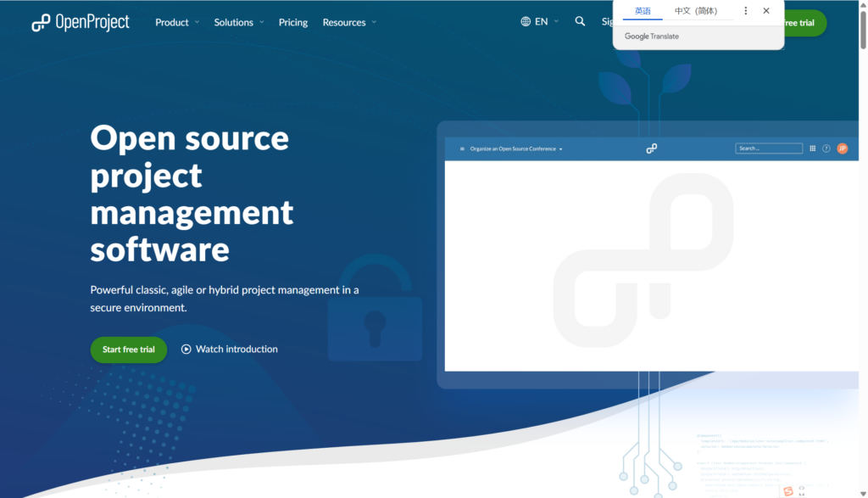
Task: Click the modules grid icon in the app preview
Action: pos(812,148)
